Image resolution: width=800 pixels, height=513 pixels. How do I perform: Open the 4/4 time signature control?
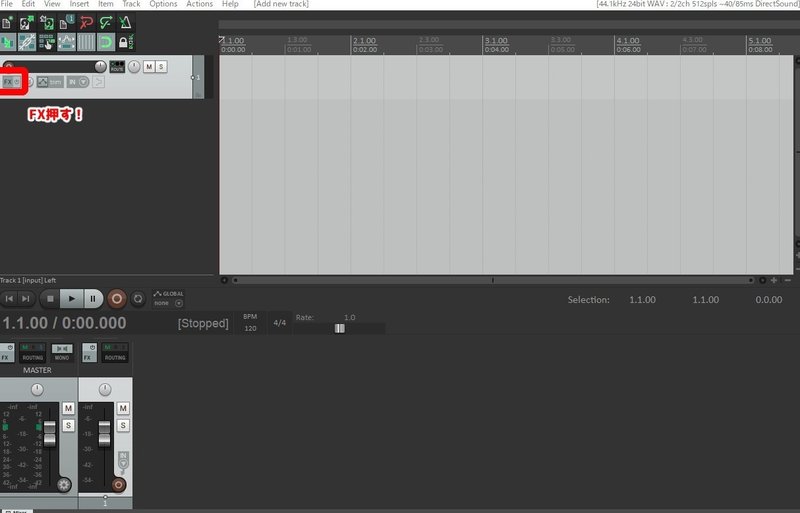click(280, 323)
